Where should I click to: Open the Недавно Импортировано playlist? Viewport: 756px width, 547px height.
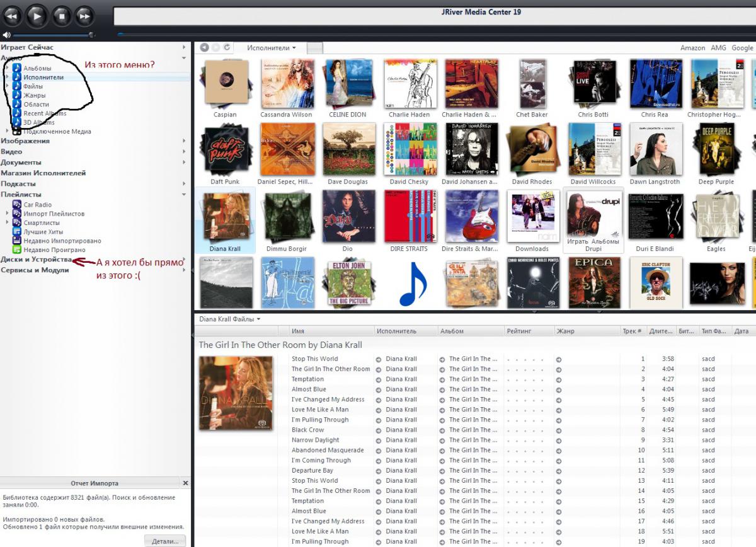[x=62, y=241]
